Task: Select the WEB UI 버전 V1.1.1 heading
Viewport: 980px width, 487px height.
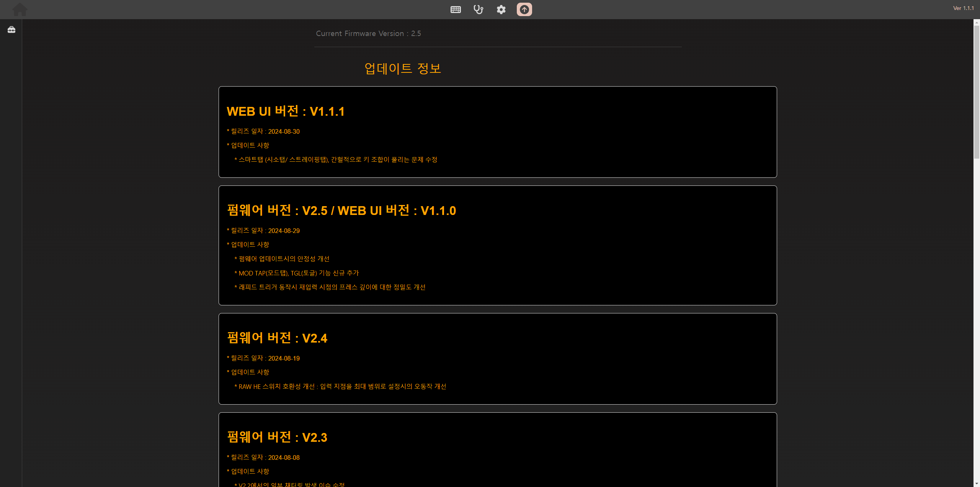Action: click(x=286, y=112)
